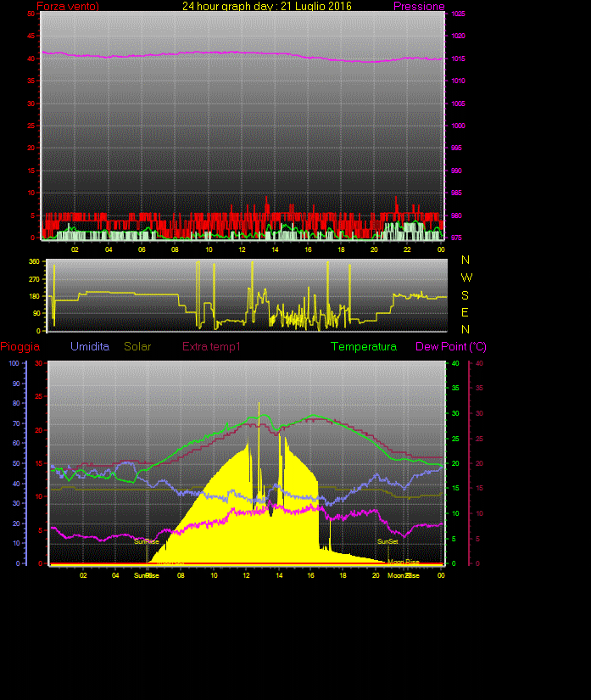The width and height of the screenshot is (591, 700).
Task: Click the 'SunSet' marker in the lower chart
Action: [387, 541]
